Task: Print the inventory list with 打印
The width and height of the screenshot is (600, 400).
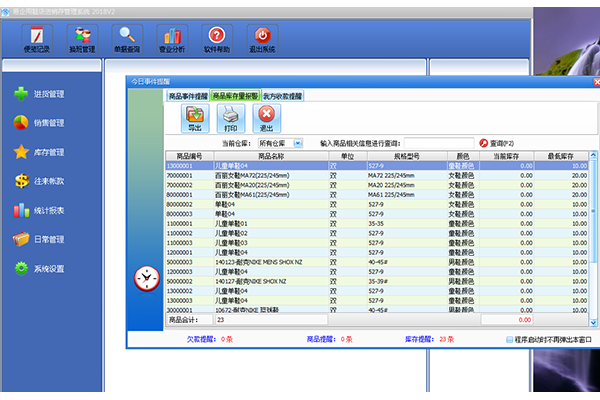Action: coord(230,119)
